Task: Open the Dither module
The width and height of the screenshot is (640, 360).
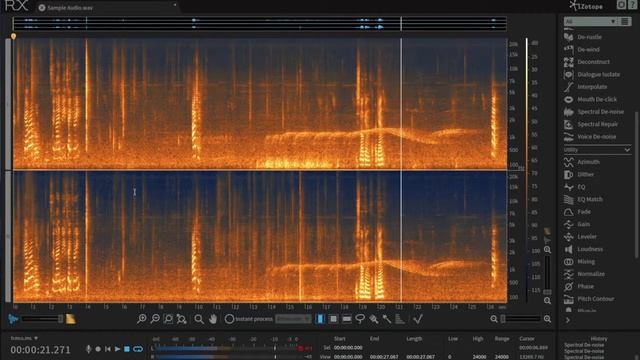Action: point(580,175)
